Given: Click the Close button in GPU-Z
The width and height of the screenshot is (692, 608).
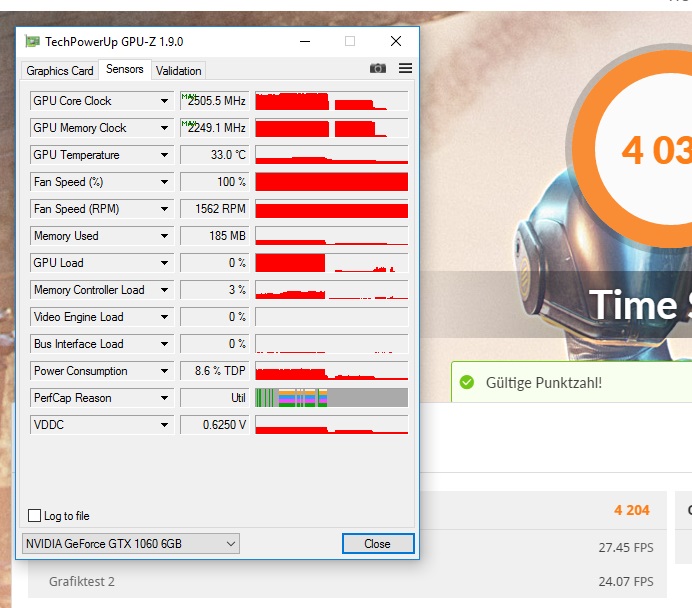Looking at the screenshot, I should (378, 544).
